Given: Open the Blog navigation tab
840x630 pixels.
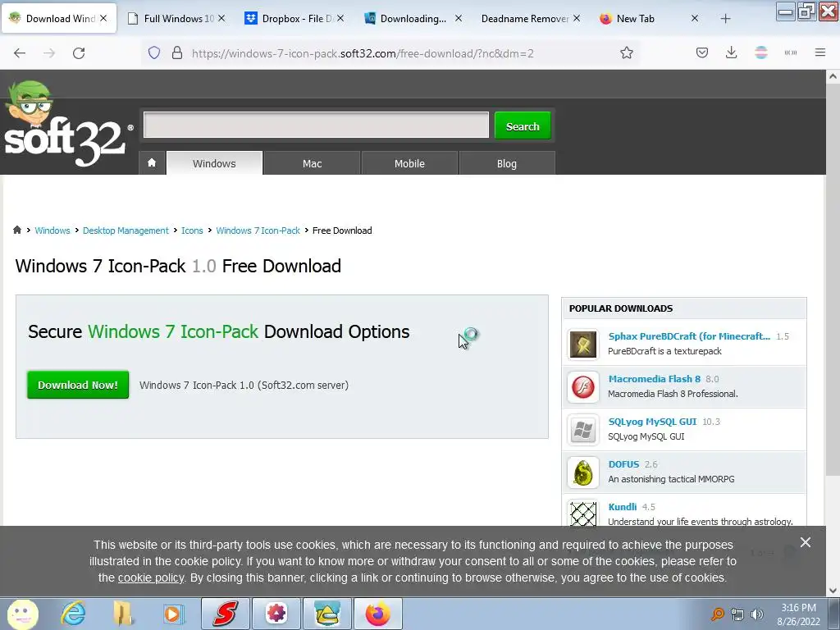Looking at the screenshot, I should [507, 163].
